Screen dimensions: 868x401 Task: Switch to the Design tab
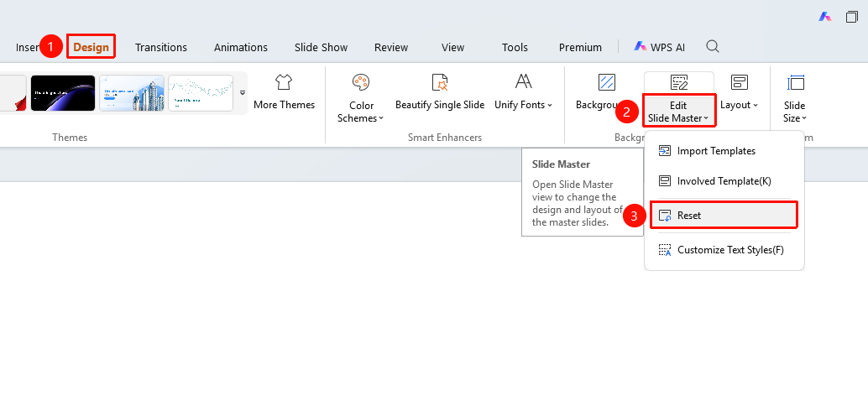pos(92,47)
